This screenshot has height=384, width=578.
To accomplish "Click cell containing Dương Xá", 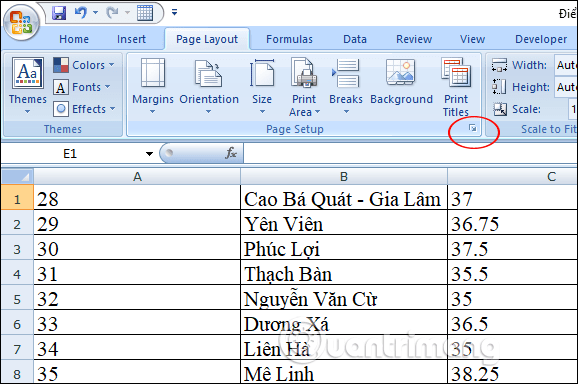I will [x=344, y=323].
